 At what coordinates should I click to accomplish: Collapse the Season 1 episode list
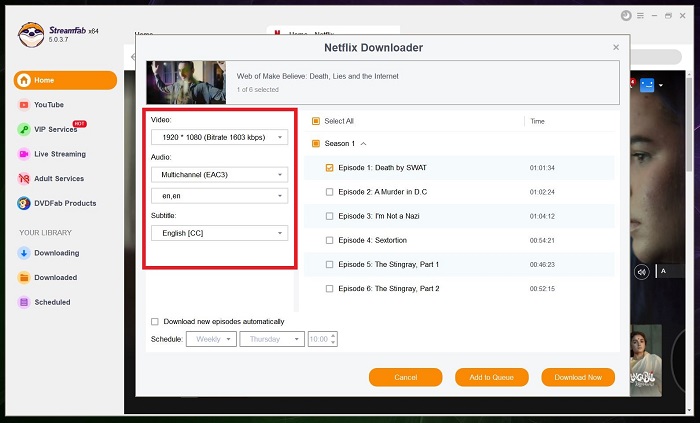(363, 144)
